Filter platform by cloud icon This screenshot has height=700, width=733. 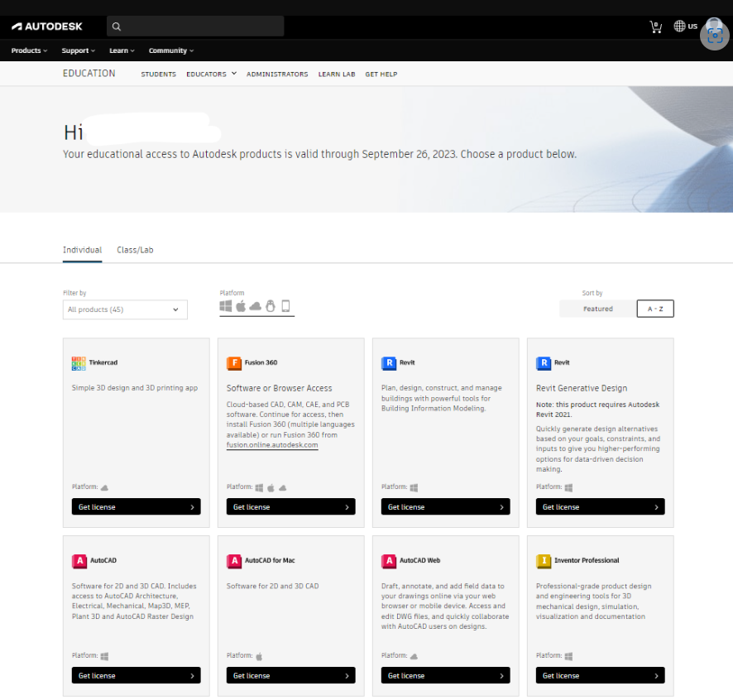[x=256, y=306]
